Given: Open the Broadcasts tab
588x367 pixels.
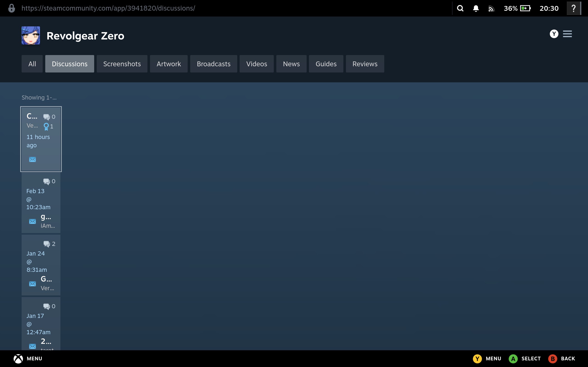Looking at the screenshot, I should tap(213, 64).
